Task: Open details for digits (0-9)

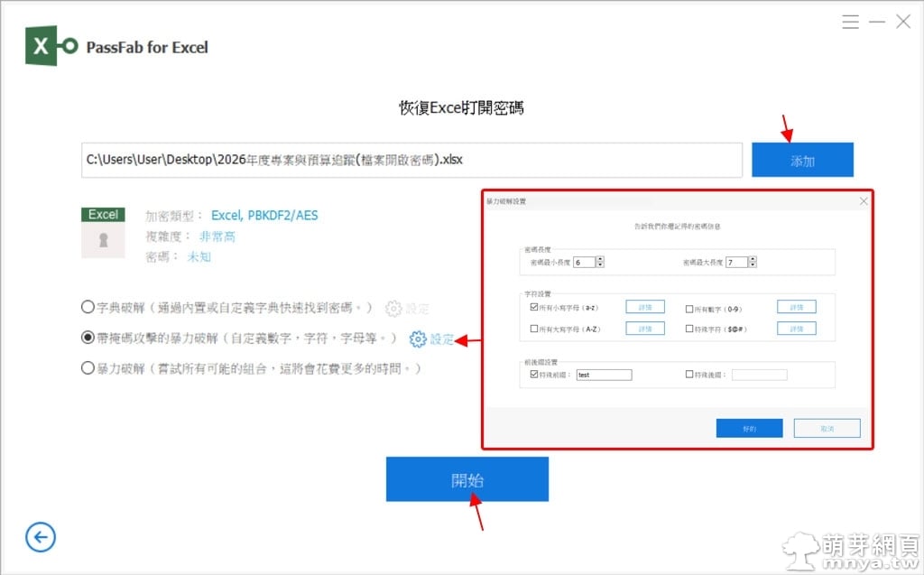Action: [x=796, y=307]
